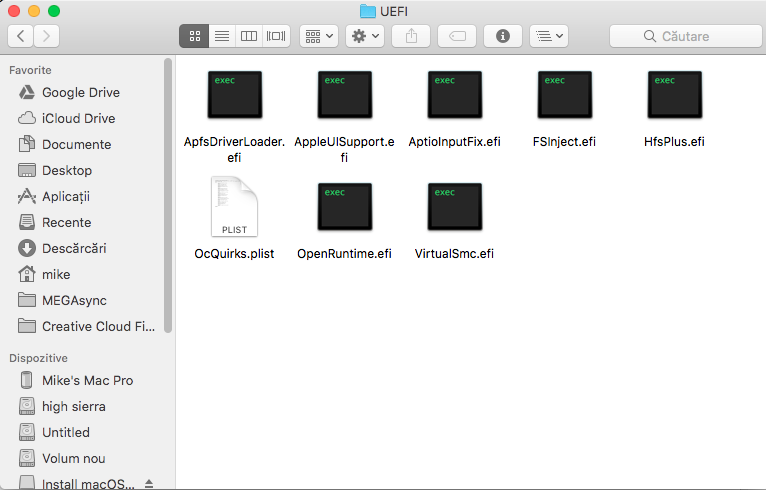Click the "HfsPlus.efi" file name label

click(674, 142)
